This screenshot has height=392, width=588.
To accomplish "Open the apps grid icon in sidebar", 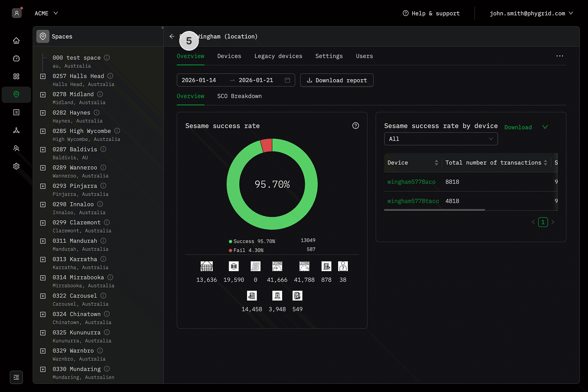I will [x=16, y=76].
